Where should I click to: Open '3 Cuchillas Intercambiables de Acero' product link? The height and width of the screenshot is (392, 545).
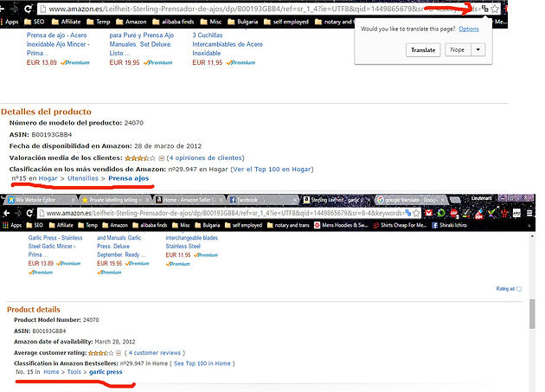(228, 44)
